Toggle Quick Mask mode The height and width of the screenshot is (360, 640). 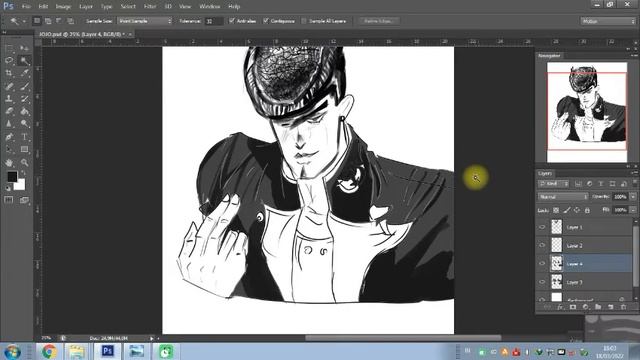(9, 200)
